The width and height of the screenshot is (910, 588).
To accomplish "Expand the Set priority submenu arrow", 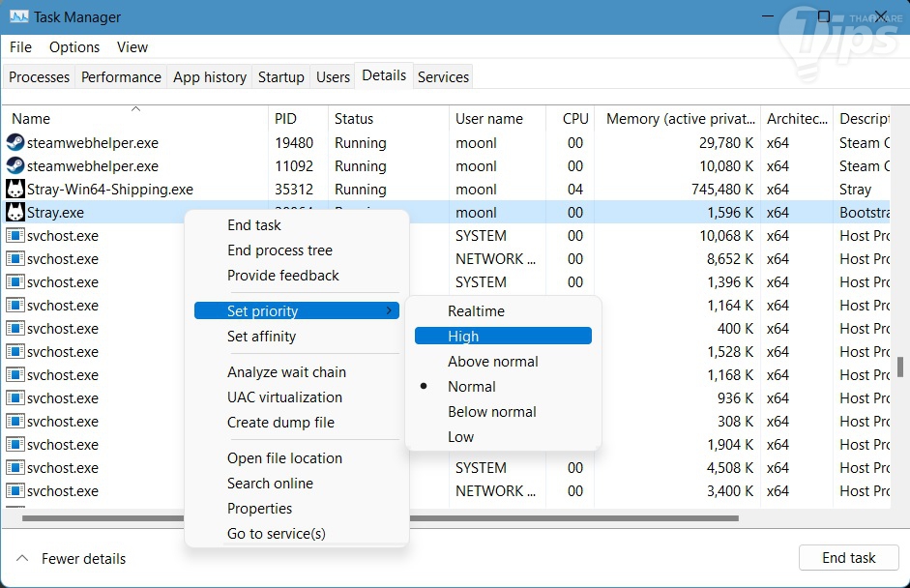I will pyautogui.click(x=389, y=311).
